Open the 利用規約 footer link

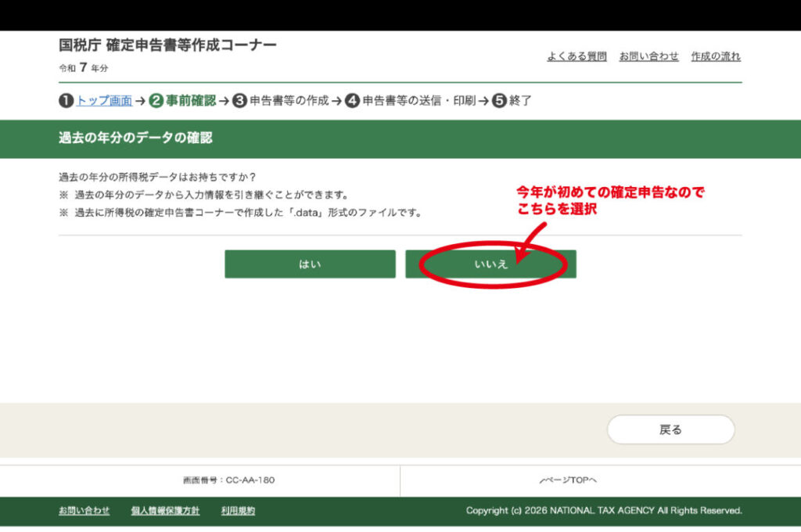point(238,511)
